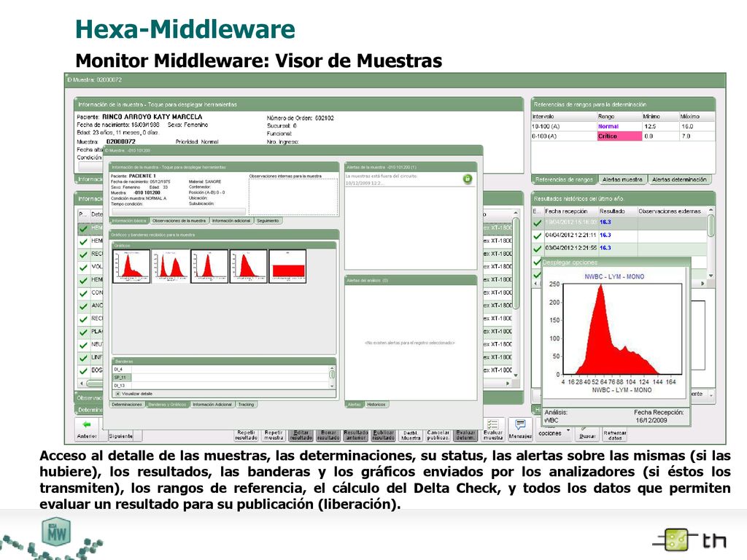Click the checkmark in the VOL row
Image resolution: width=747 pixels, height=560 pixels.
point(83,267)
